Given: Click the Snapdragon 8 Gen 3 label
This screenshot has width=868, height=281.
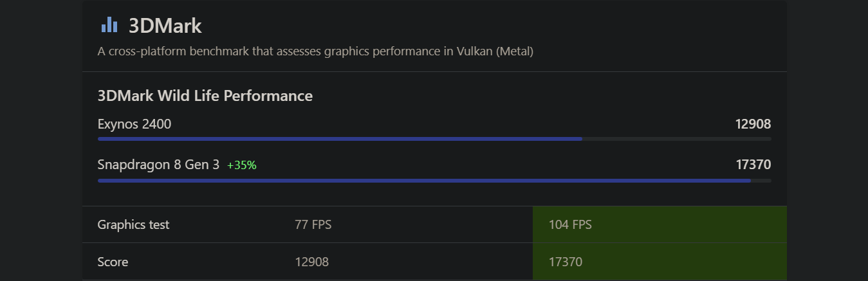Looking at the screenshot, I should [x=158, y=165].
